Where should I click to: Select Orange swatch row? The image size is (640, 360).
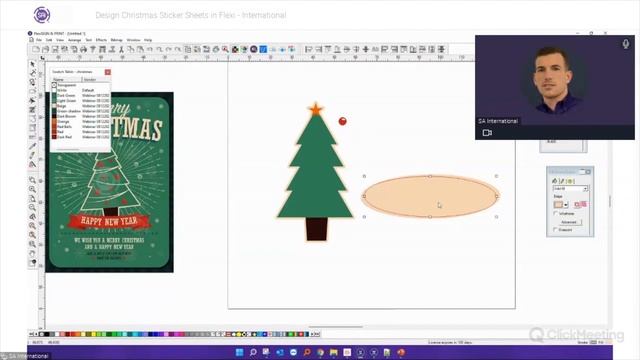click(x=80, y=122)
